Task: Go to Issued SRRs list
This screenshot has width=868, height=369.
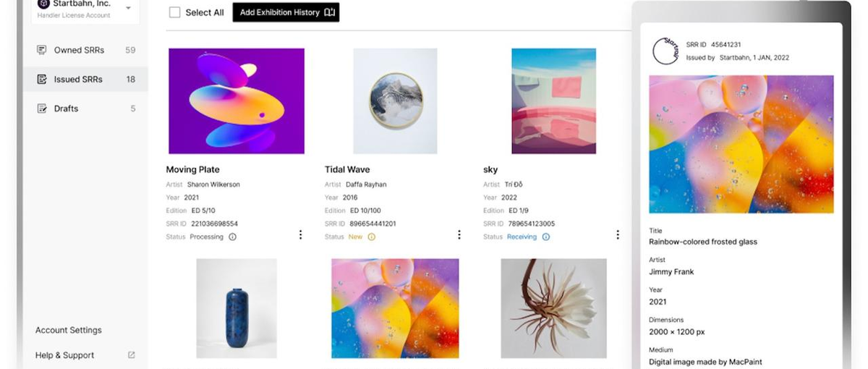Action: click(x=78, y=79)
